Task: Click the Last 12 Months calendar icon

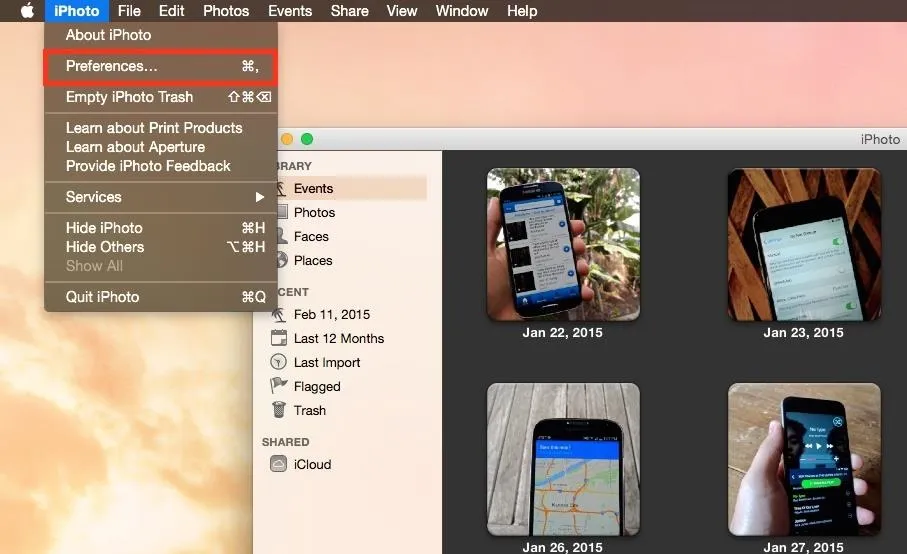Action: coord(279,338)
